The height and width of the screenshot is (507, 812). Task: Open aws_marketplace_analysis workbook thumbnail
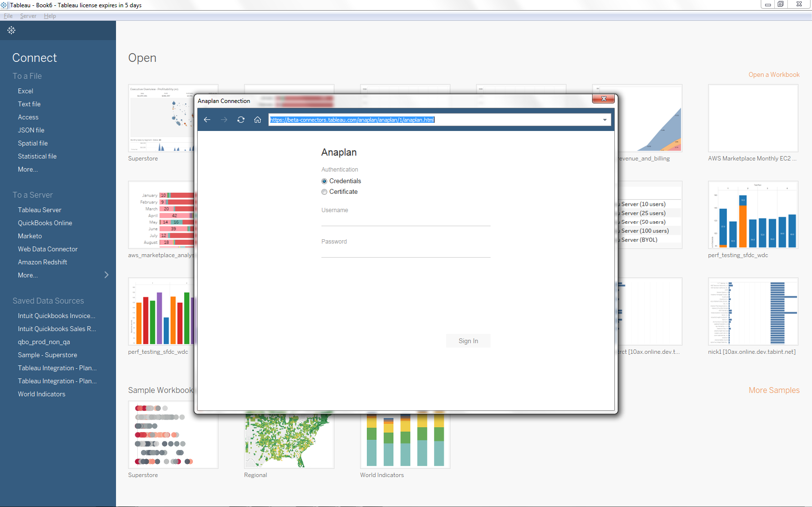tap(161, 215)
